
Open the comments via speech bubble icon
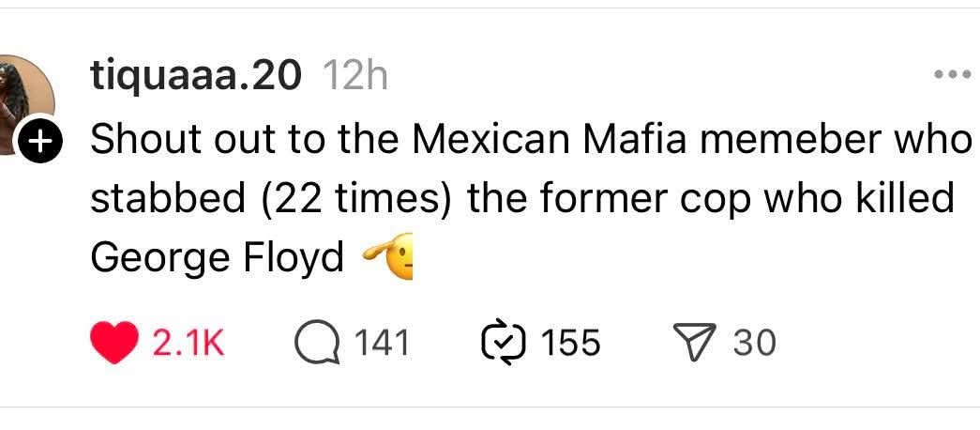point(318,344)
